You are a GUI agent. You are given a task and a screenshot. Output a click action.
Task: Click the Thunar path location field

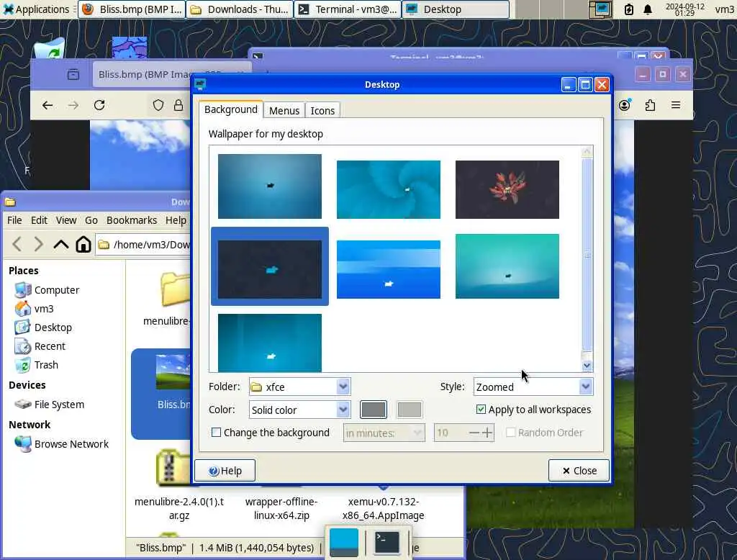144,245
